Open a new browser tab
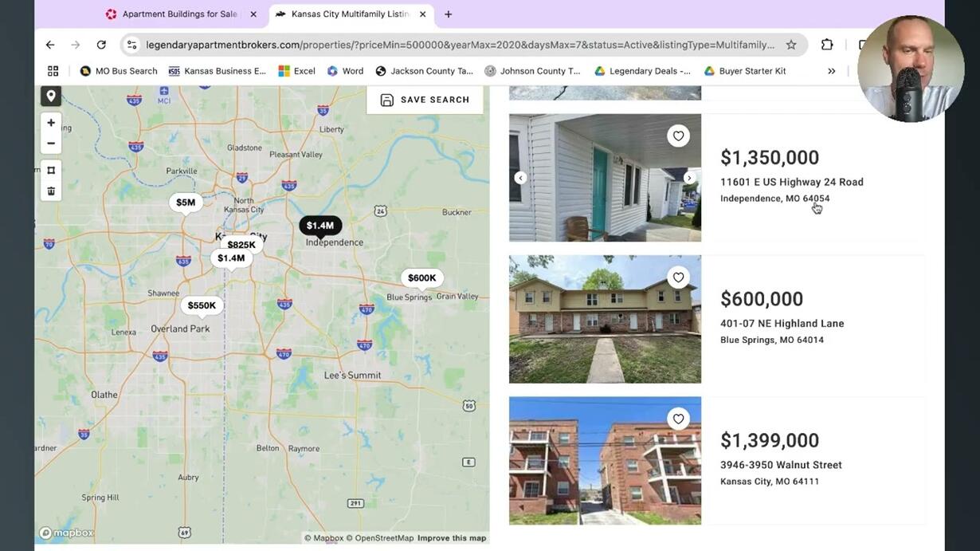The height and width of the screenshot is (551, 980). tap(449, 14)
